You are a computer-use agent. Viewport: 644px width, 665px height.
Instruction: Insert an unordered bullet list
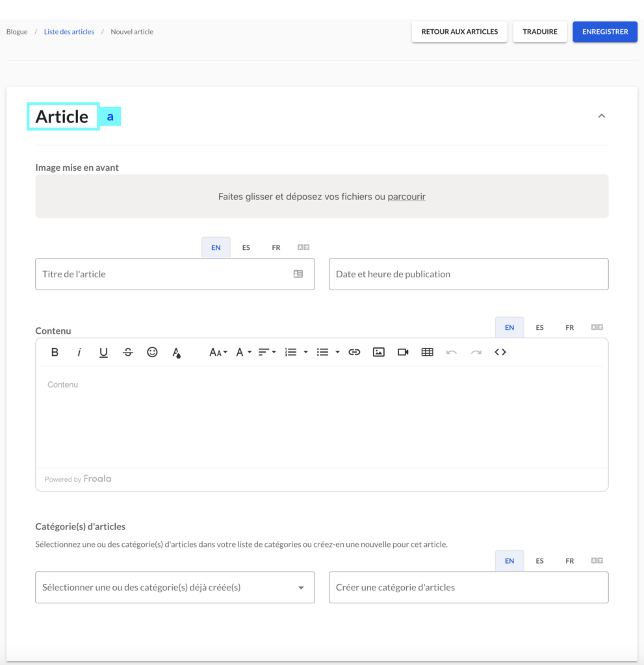tap(322, 352)
